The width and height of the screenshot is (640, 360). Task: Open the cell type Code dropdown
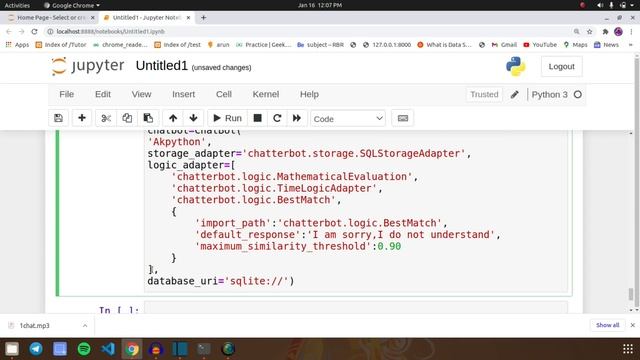tap(348, 119)
